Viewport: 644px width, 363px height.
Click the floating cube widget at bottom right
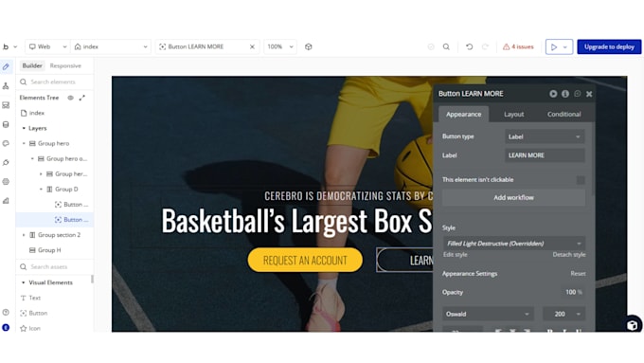(x=632, y=325)
